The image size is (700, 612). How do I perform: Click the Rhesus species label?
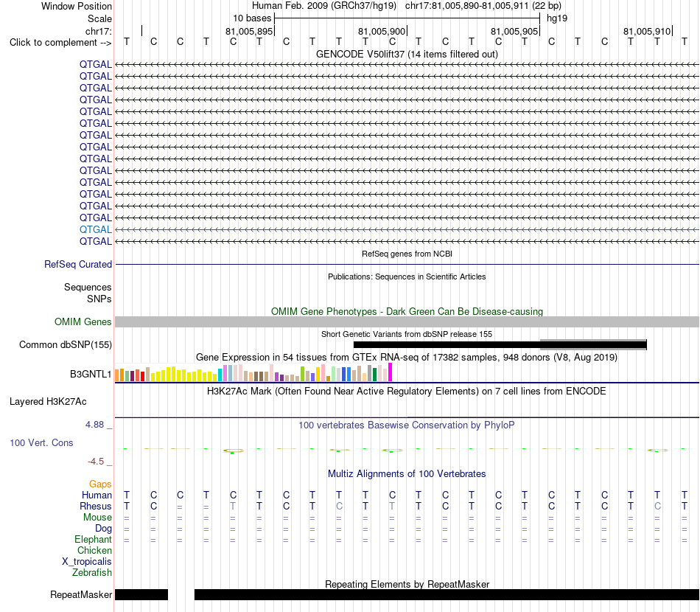tap(96, 506)
